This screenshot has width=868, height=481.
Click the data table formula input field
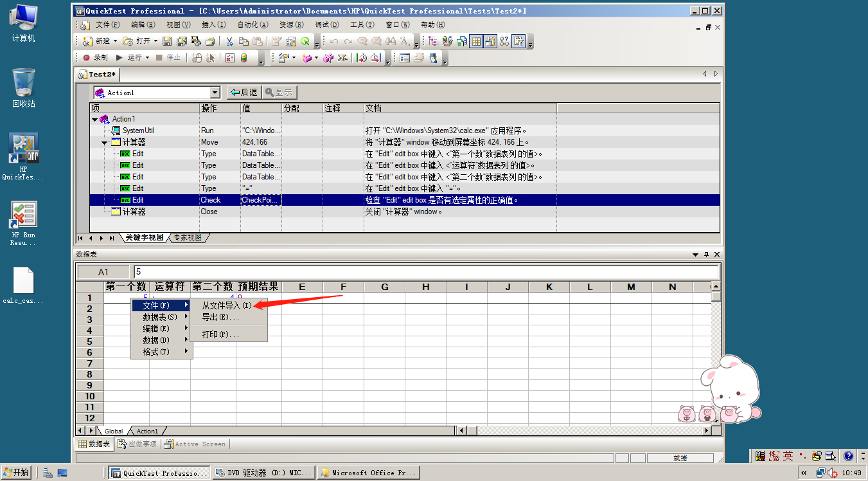pyautogui.click(x=425, y=272)
